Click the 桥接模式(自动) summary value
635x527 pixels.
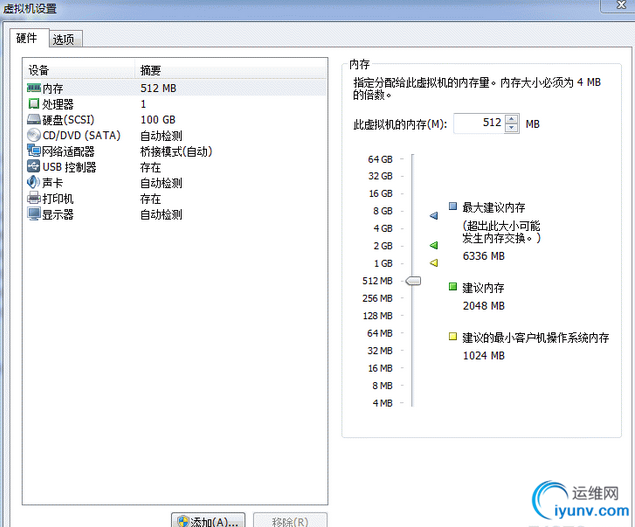[176, 151]
